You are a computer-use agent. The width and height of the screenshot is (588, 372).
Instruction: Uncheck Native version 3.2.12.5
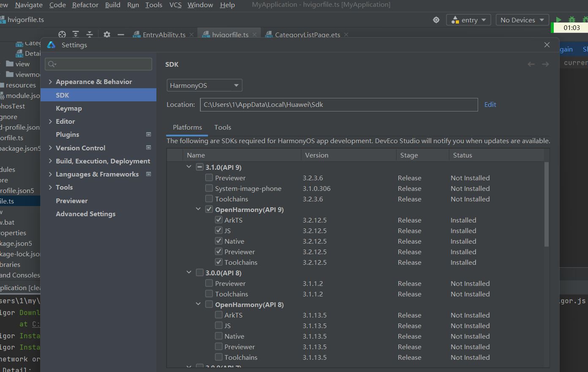pos(219,241)
